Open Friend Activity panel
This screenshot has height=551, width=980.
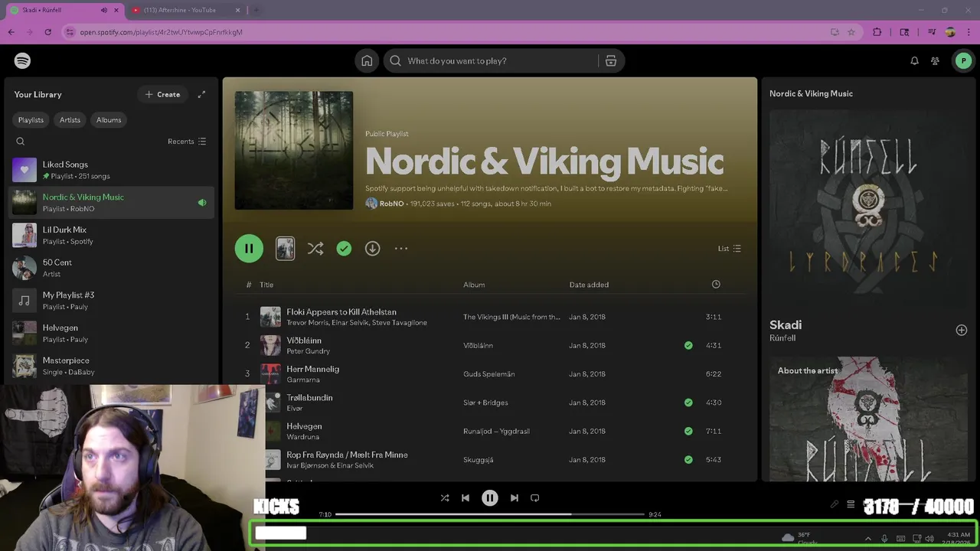tap(935, 60)
